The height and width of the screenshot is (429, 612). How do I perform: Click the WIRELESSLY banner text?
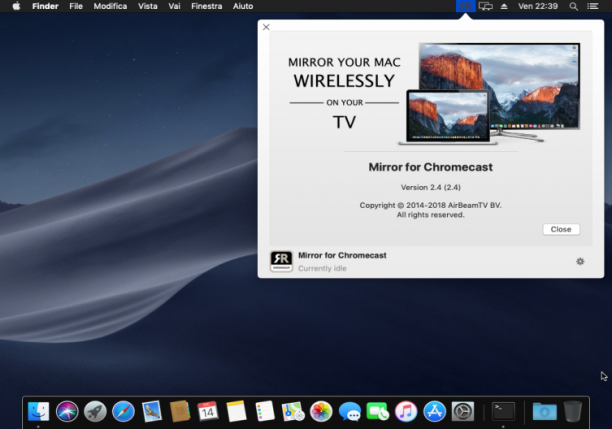(x=344, y=81)
